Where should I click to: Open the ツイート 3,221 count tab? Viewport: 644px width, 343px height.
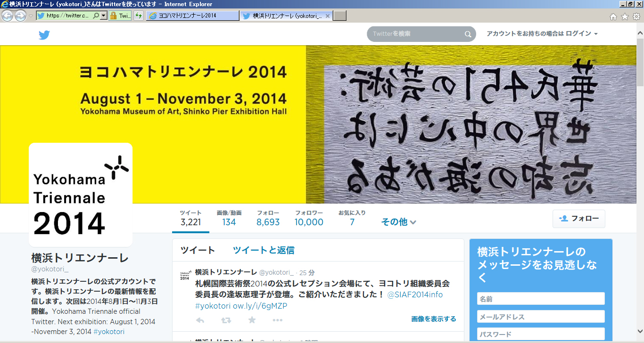(x=191, y=218)
